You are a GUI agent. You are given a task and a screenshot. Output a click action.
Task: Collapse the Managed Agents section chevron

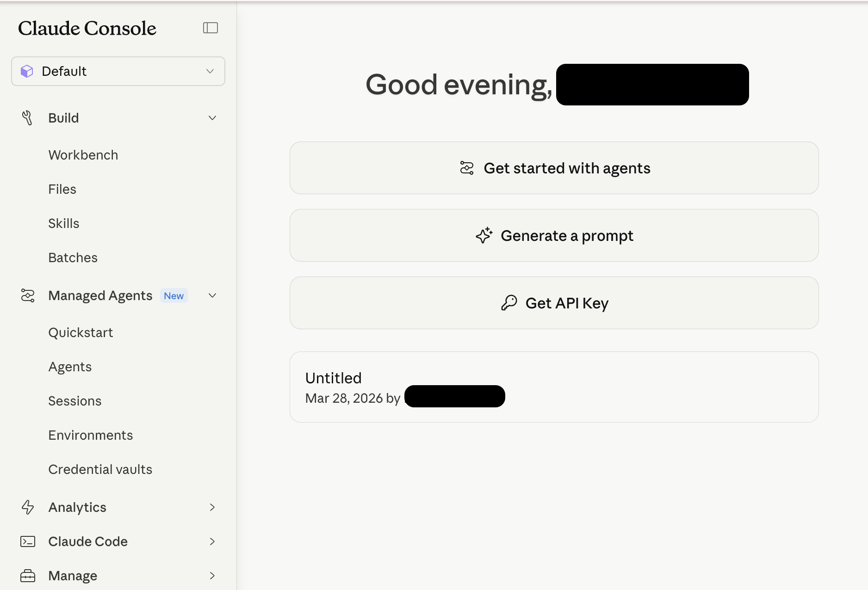pos(212,295)
